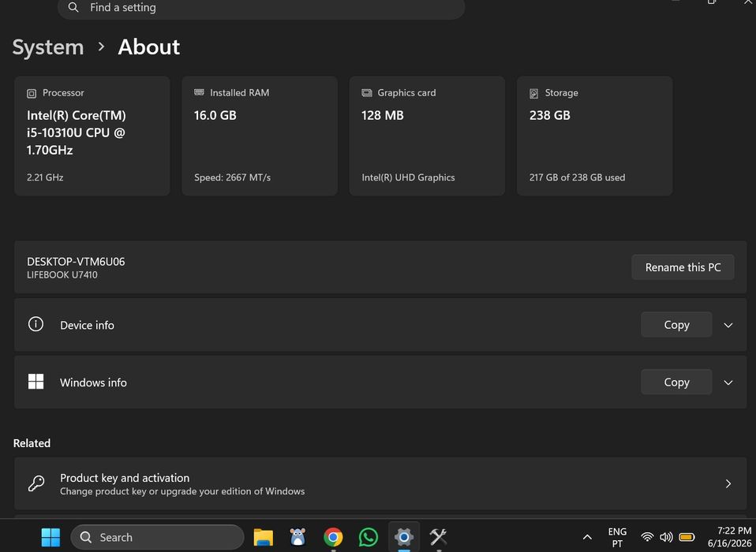The image size is (756, 552).
Task: Expand the Windows info section
Action: point(728,382)
